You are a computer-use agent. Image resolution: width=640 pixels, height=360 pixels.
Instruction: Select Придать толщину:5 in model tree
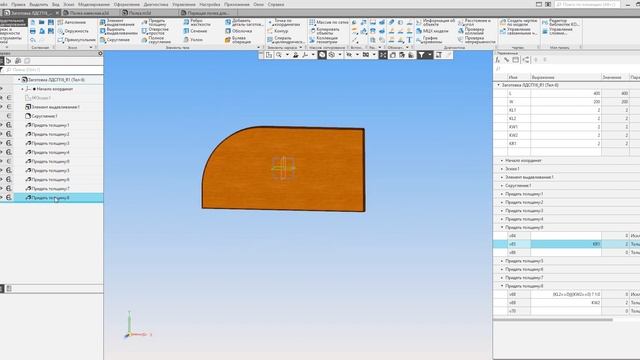coord(50,171)
